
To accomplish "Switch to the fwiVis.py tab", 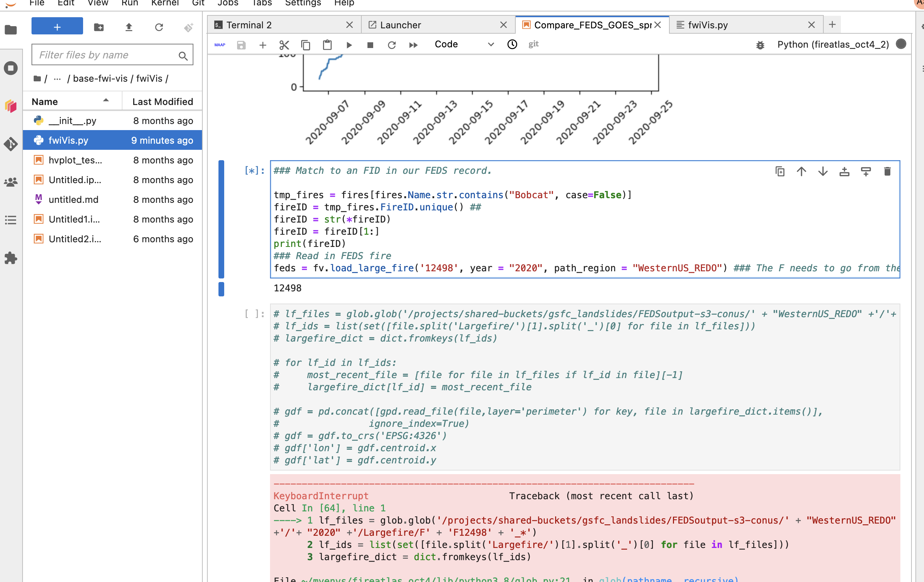I will pyautogui.click(x=707, y=25).
